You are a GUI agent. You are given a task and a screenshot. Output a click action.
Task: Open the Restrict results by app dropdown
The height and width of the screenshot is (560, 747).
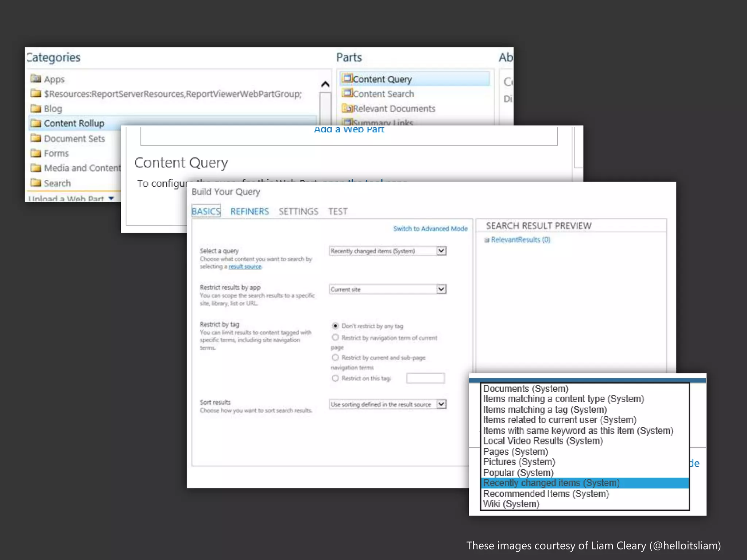(x=441, y=289)
